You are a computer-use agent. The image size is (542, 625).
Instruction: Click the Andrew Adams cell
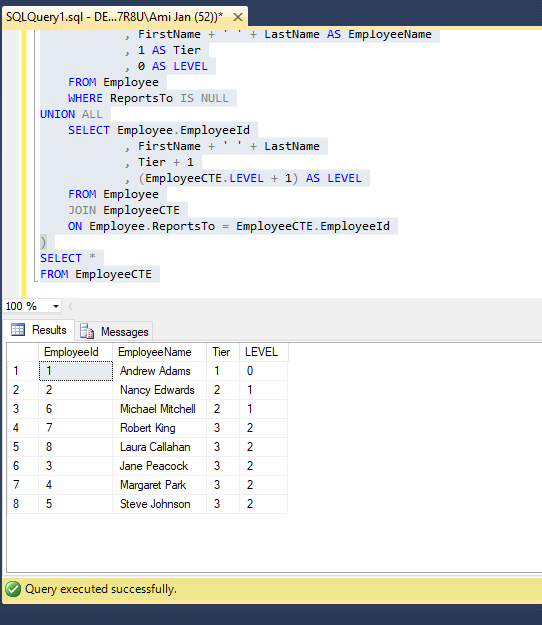click(159, 371)
